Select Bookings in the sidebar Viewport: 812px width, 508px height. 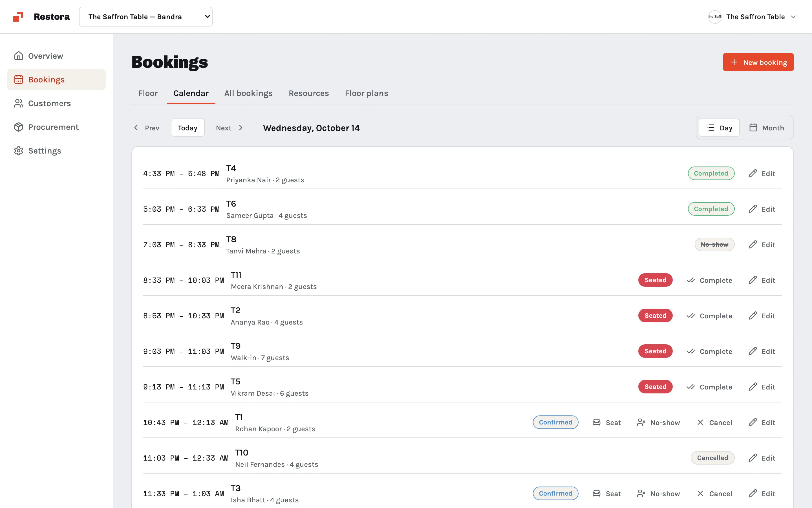click(x=56, y=80)
